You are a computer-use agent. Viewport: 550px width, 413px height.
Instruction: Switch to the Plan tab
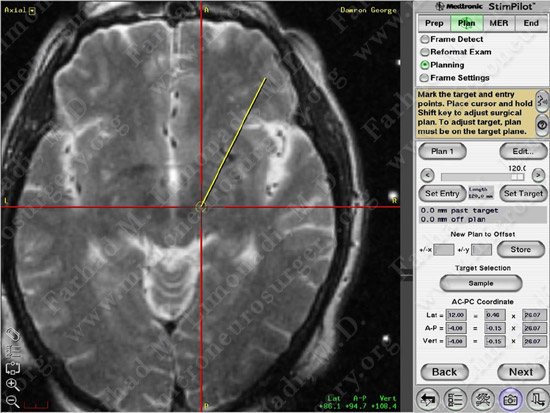click(x=467, y=23)
